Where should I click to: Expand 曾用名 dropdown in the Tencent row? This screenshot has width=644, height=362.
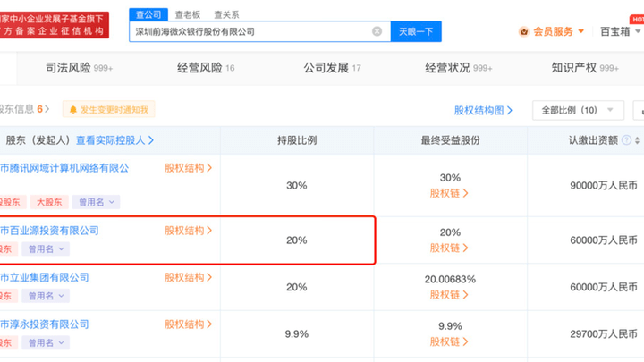(x=96, y=202)
